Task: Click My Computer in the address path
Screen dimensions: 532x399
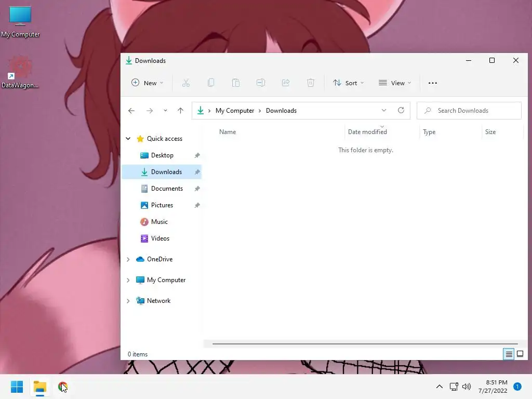Action: (x=235, y=111)
